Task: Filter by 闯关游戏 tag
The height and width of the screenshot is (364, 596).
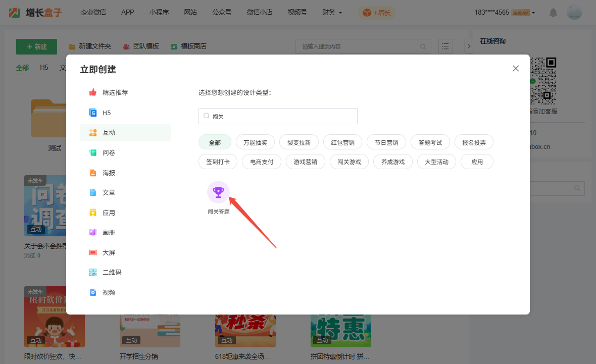Action: coord(349,162)
